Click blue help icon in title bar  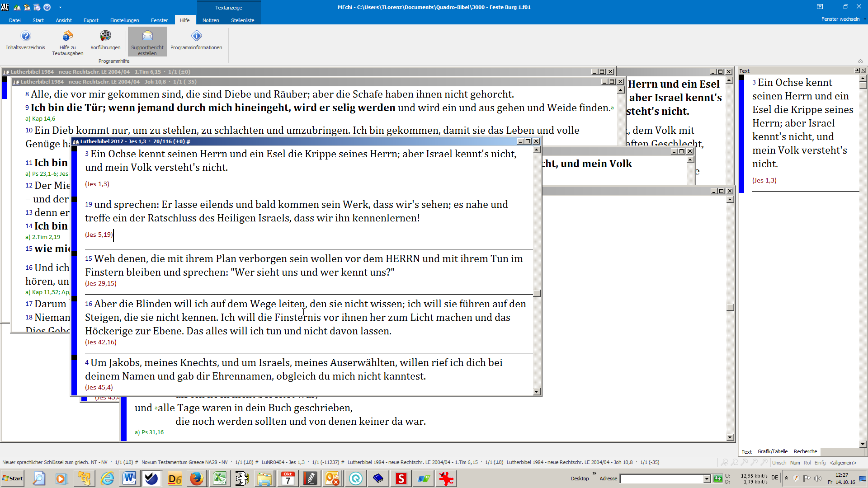tap(47, 7)
